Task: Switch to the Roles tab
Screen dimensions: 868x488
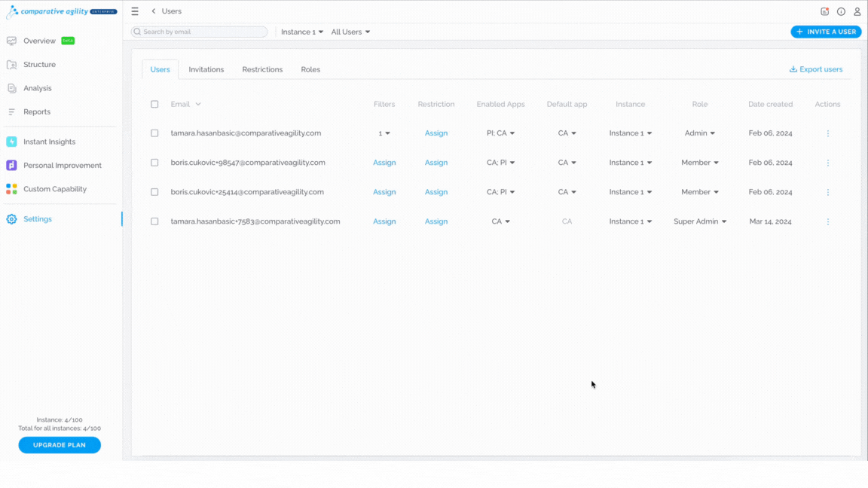Action: pyautogui.click(x=310, y=70)
